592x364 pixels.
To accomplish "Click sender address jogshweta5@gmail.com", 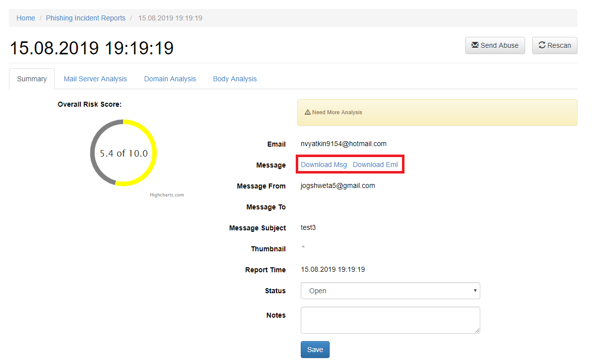I will 338,186.
